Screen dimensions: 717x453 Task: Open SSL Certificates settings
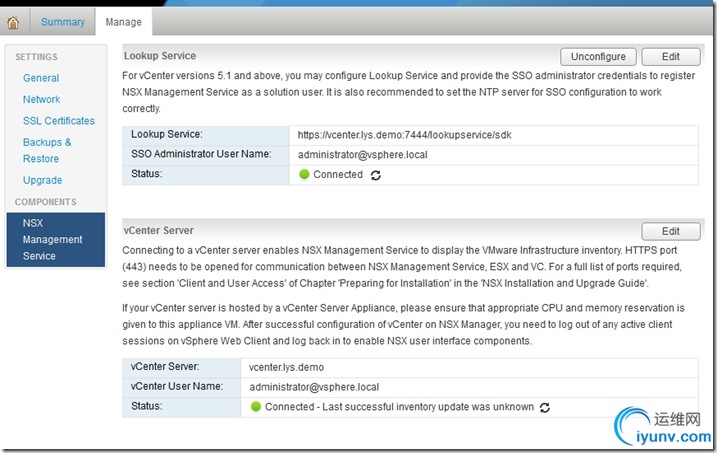pyautogui.click(x=59, y=121)
